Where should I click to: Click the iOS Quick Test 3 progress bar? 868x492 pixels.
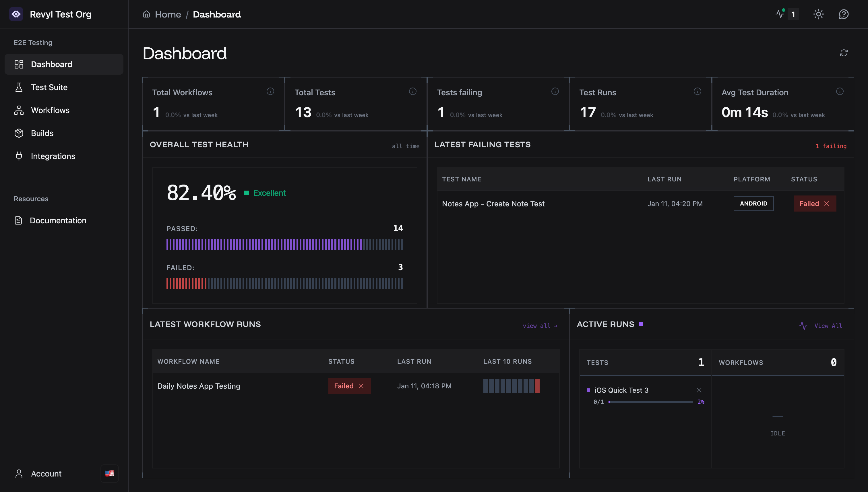[x=650, y=402]
